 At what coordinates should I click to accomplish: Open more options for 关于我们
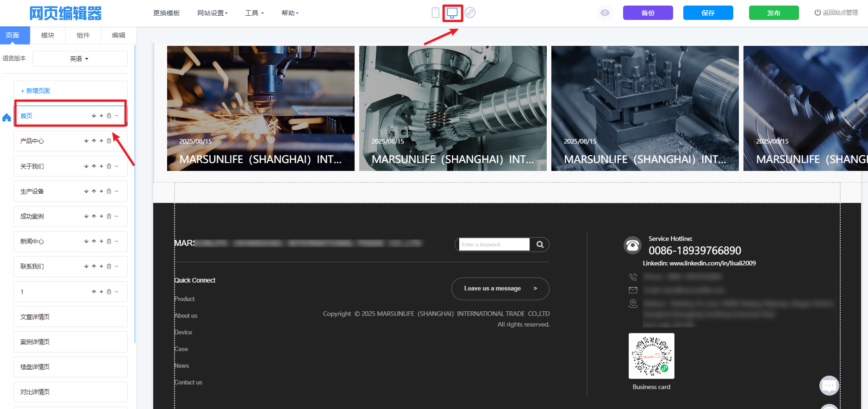click(116, 166)
